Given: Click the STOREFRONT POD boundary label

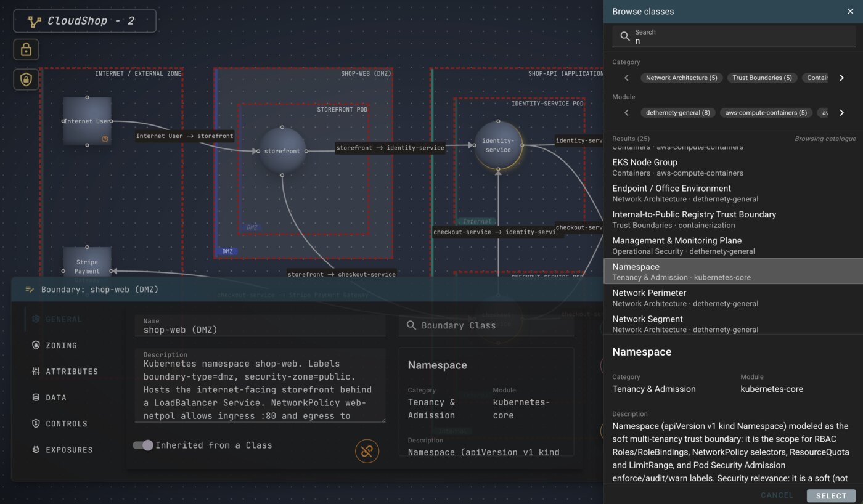Looking at the screenshot, I should pyautogui.click(x=342, y=110).
